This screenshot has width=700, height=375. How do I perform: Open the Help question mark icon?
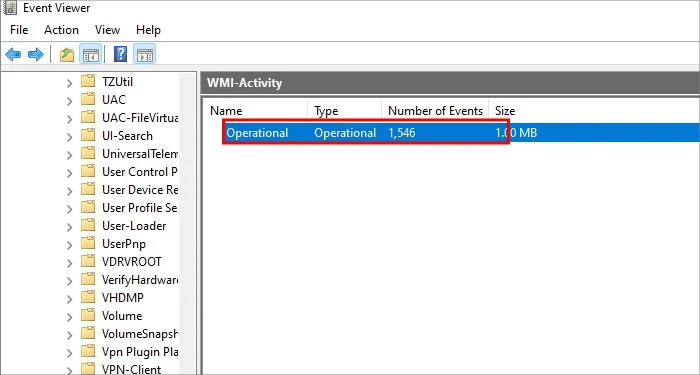tap(121, 55)
